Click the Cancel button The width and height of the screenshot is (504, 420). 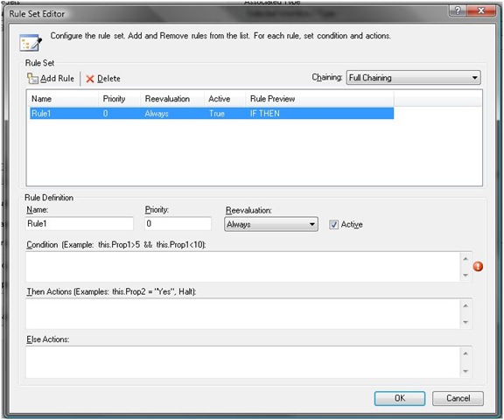tap(458, 398)
